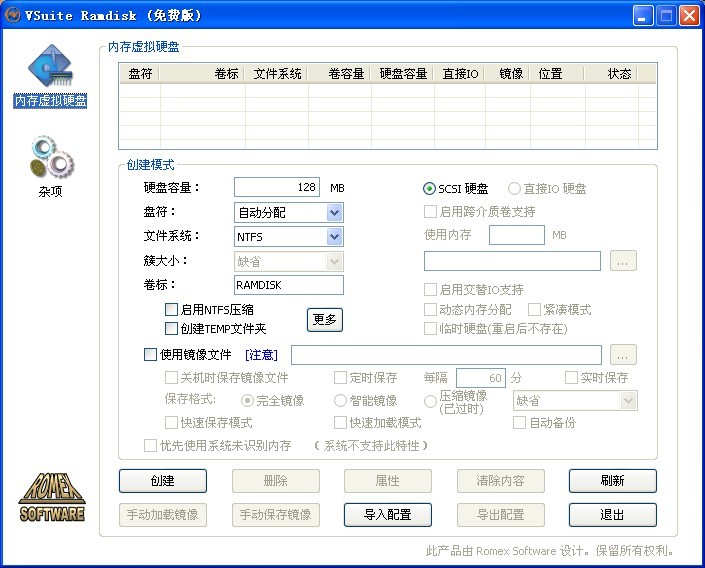Open the 文件系统 NTFS dropdown
Viewport: 705px width, 568px height.
[x=334, y=237]
